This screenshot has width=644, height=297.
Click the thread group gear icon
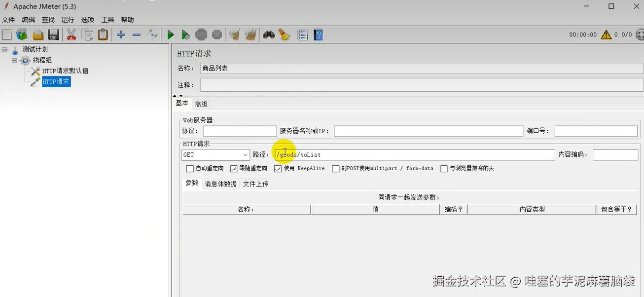[25, 60]
